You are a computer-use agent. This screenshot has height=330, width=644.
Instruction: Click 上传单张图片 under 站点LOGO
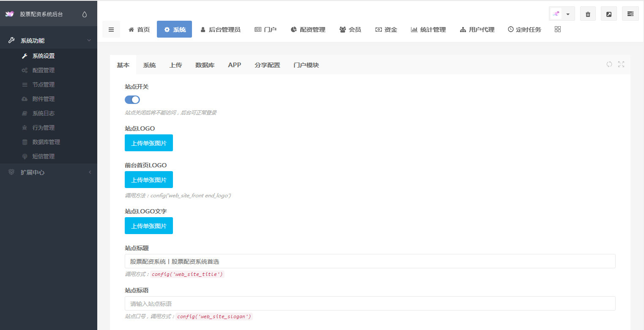148,143
